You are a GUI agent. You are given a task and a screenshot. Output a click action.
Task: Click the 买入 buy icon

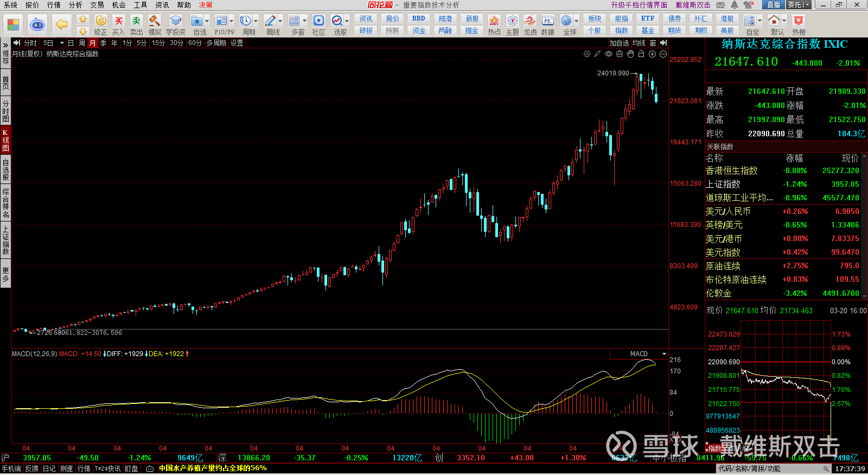pos(119,21)
